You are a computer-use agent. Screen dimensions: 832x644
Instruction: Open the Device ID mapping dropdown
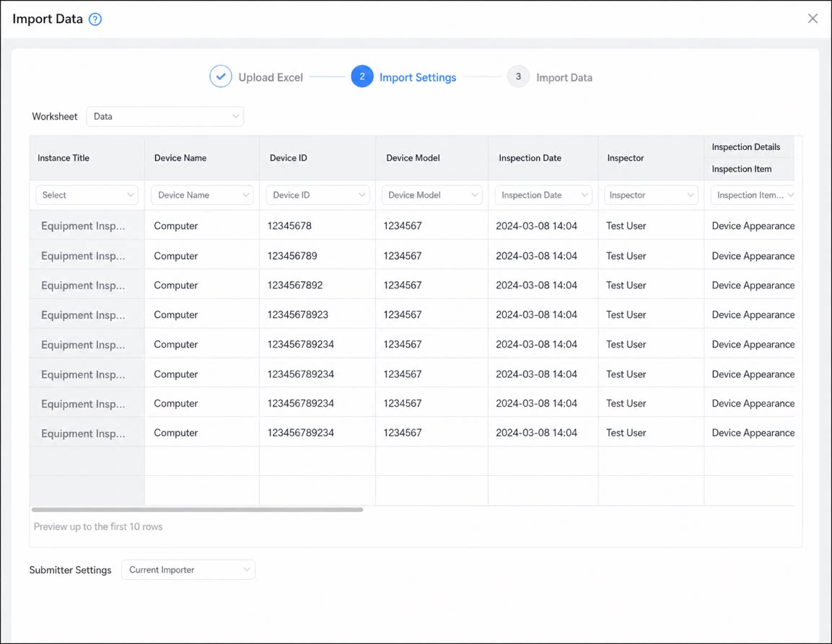(318, 195)
